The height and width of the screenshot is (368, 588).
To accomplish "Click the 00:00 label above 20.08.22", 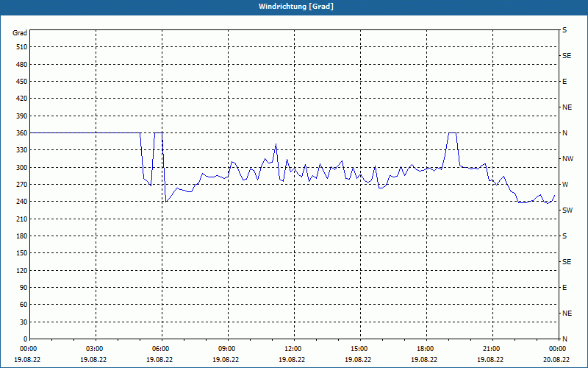I will coord(558,349).
